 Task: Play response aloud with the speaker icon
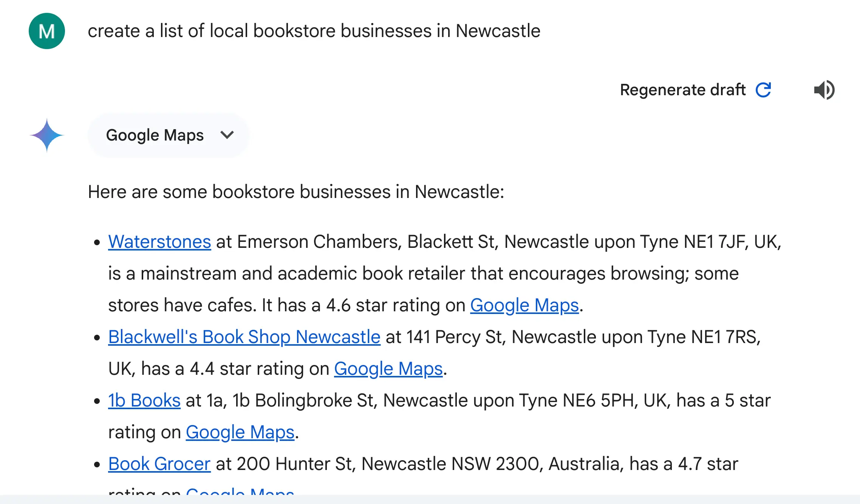(824, 90)
